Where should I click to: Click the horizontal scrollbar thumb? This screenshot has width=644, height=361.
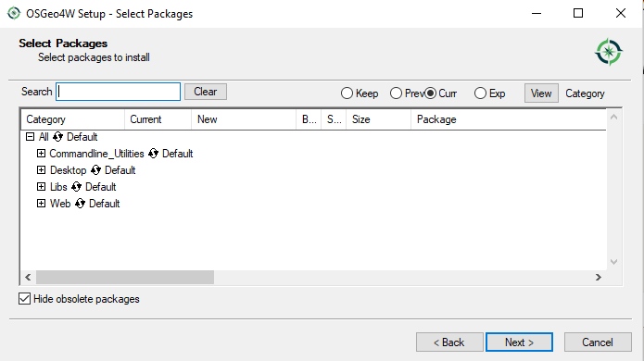point(125,278)
